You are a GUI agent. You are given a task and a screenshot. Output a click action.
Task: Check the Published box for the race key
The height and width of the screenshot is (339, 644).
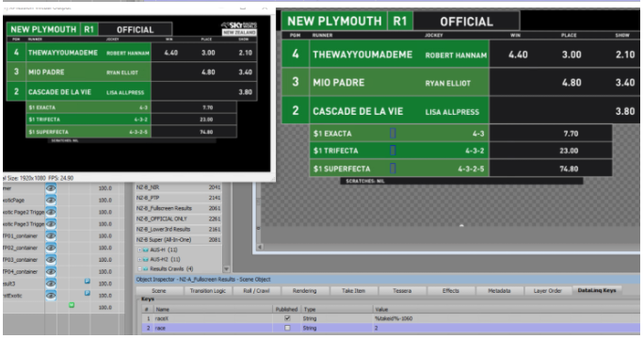click(287, 328)
